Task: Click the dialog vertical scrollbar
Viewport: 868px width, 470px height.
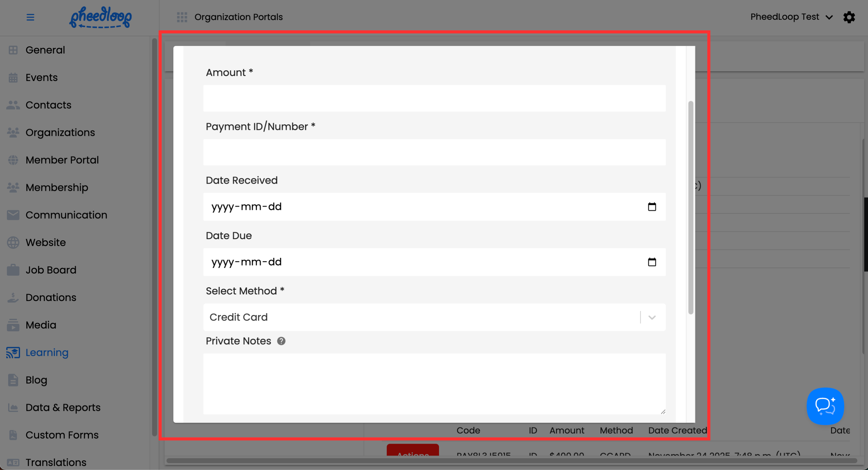Action: pyautogui.click(x=690, y=207)
